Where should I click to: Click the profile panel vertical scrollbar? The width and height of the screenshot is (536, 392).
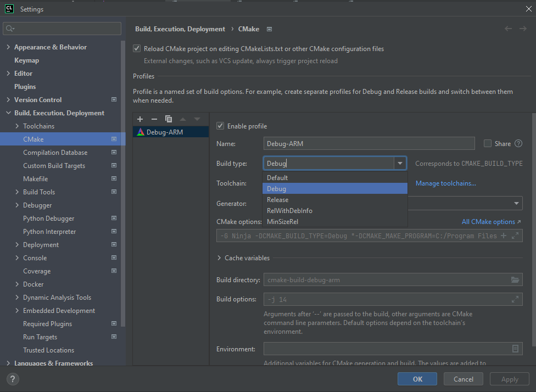point(534,229)
